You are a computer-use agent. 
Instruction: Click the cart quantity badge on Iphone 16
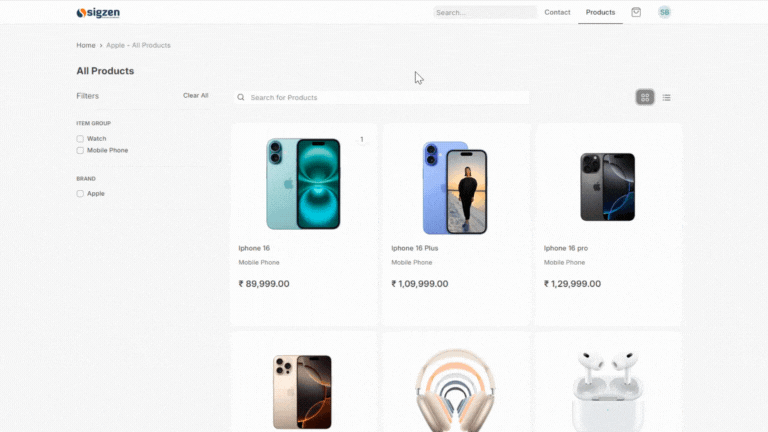tap(362, 140)
